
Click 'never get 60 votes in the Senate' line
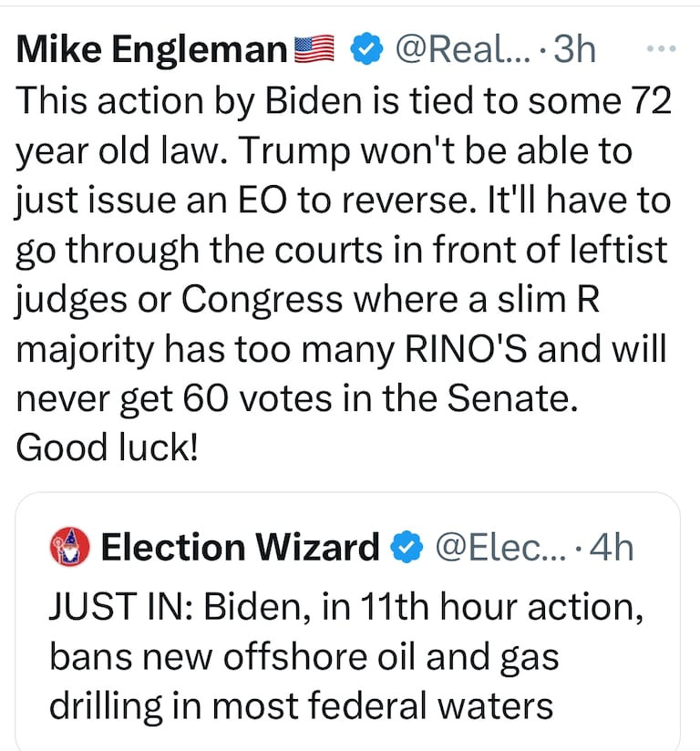click(298, 400)
